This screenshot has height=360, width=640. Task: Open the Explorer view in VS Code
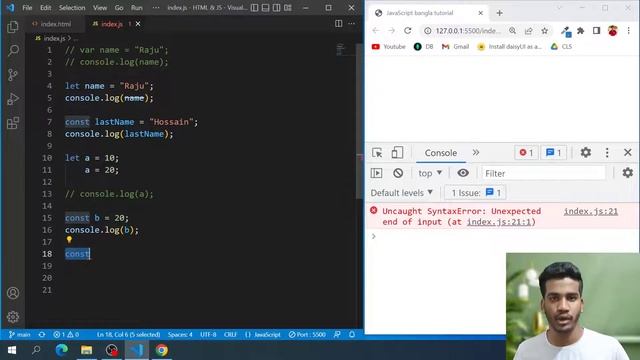(13, 27)
